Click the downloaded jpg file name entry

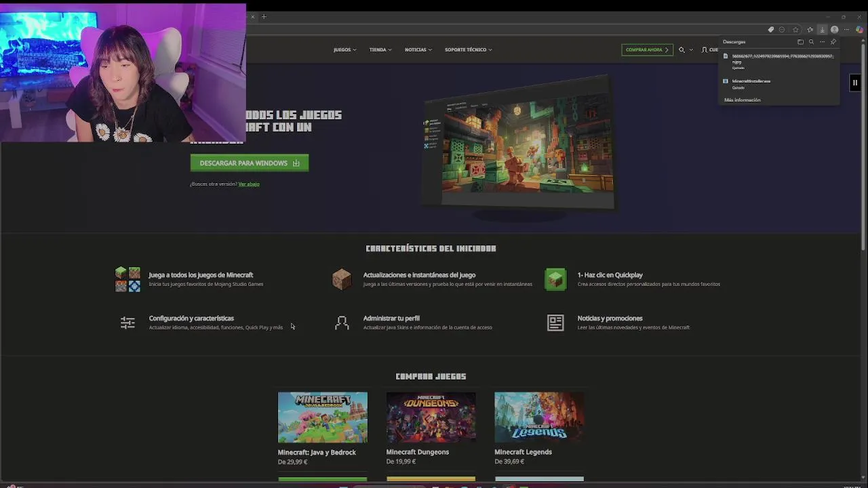click(783, 58)
